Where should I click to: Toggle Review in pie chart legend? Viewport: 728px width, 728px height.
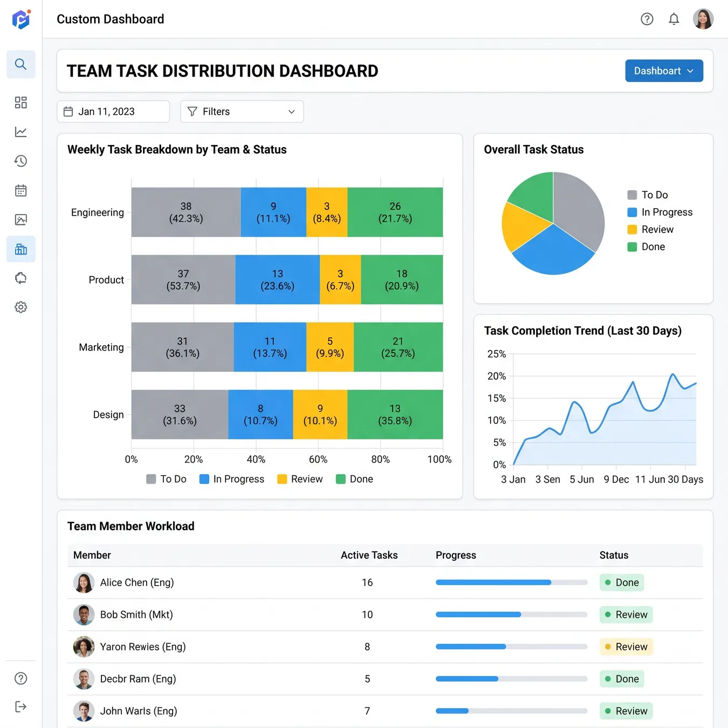pos(651,229)
